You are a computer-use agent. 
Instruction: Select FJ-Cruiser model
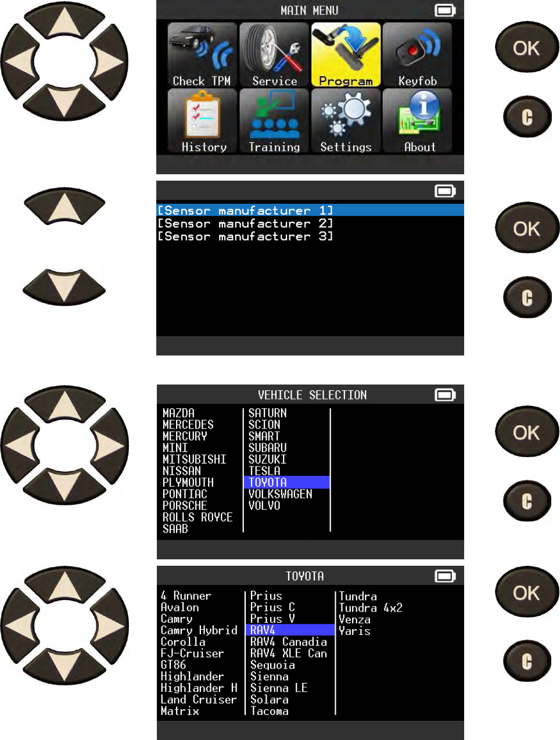pos(192,653)
